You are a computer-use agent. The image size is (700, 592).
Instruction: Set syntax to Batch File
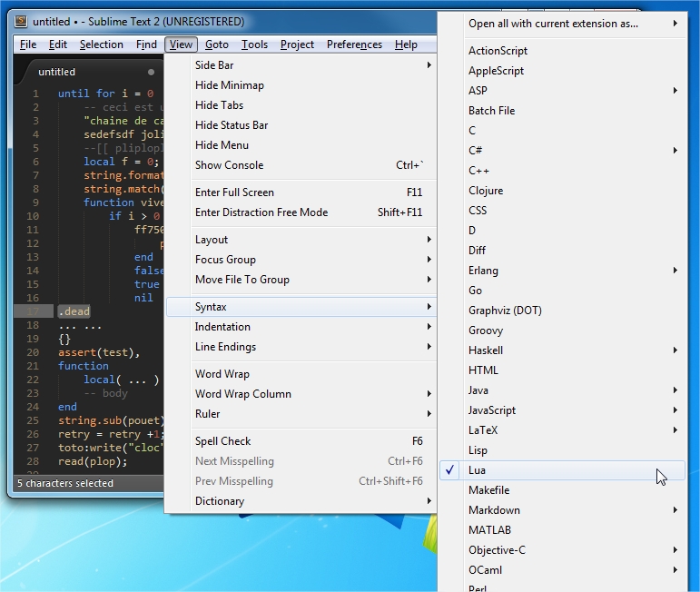(x=562, y=111)
